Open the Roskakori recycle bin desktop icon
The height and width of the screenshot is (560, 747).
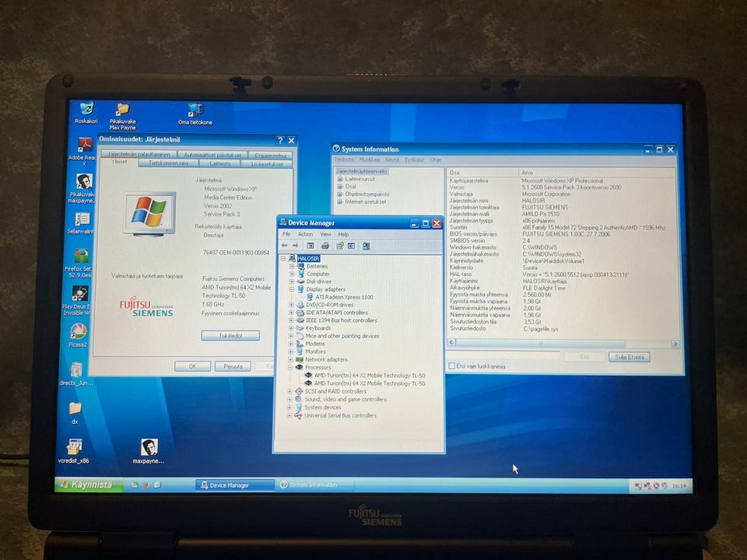(86, 113)
